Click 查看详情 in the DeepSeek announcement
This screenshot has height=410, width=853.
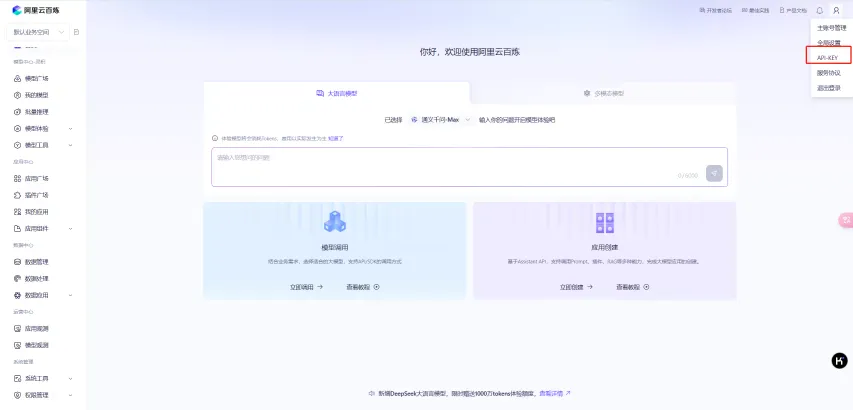click(x=555, y=393)
